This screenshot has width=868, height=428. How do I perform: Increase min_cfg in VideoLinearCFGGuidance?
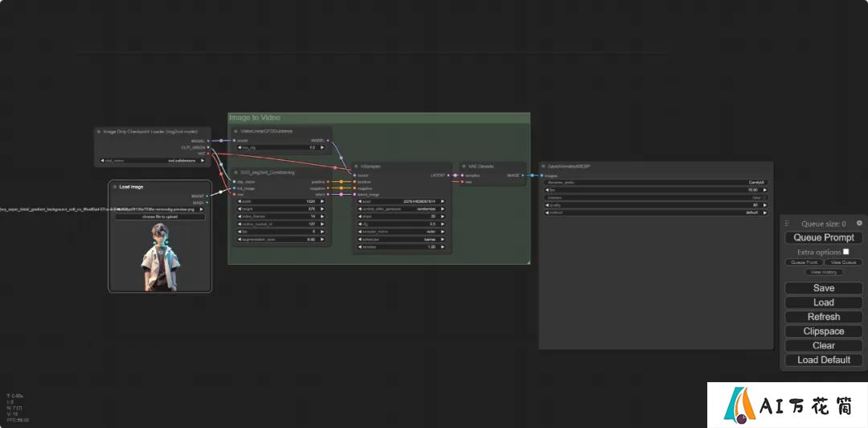tap(321, 148)
